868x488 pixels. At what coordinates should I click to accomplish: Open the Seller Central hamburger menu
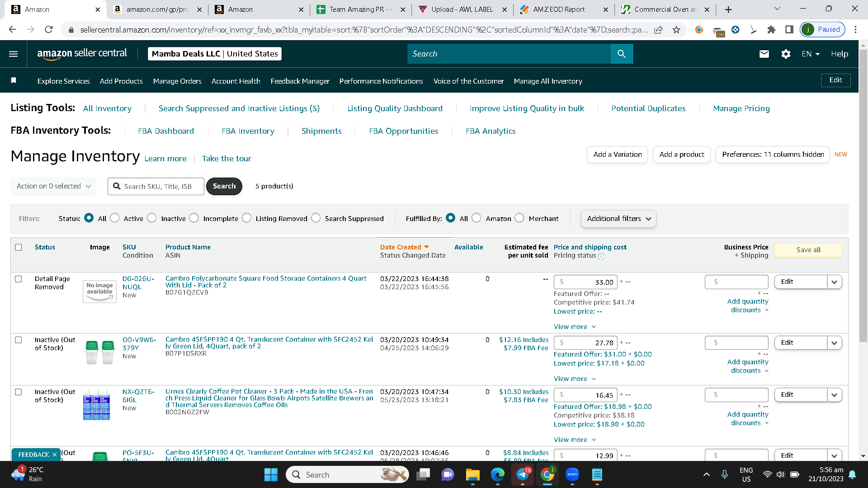(14, 54)
